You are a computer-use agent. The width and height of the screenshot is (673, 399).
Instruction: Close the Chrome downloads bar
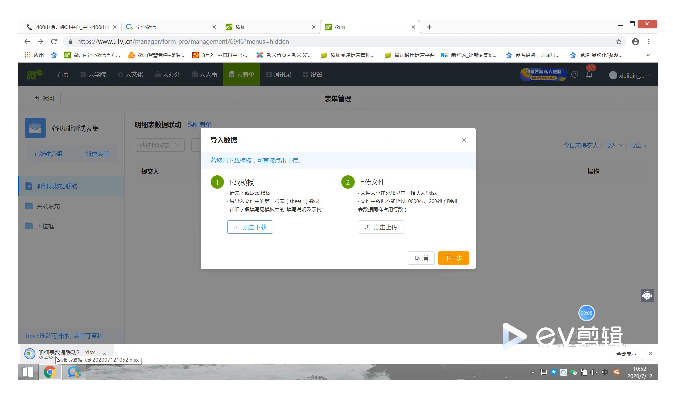pyautogui.click(x=650, y=354)
